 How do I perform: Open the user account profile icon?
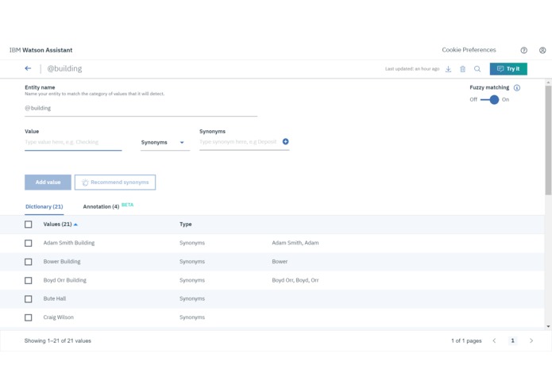pos(542,50)
